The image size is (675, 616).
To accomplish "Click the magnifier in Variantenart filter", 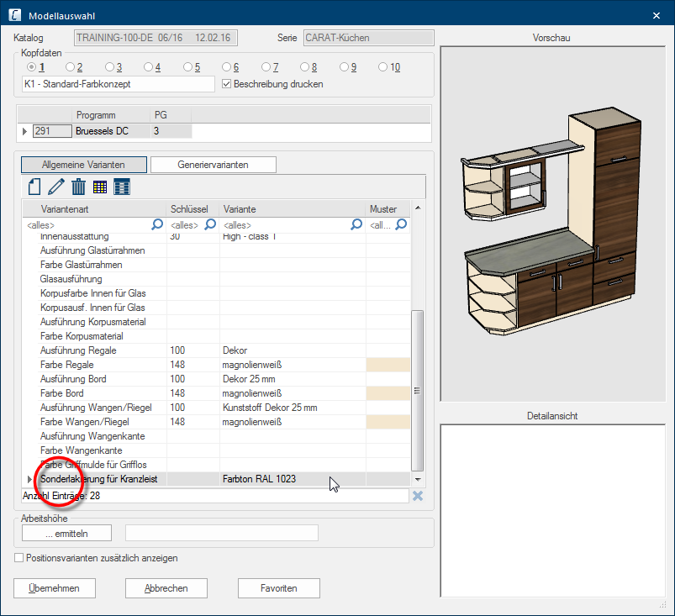I will pyautogui.click(x=156, y=224).
